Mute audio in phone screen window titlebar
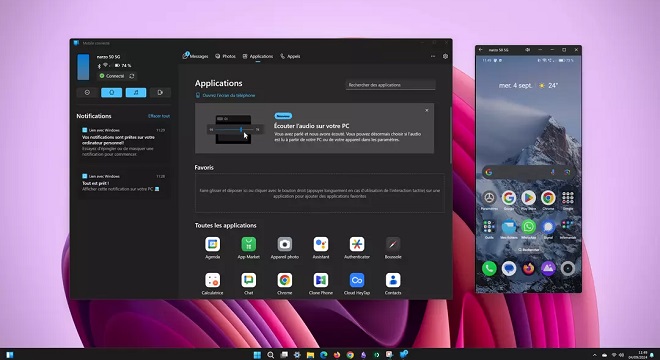Viewport: 660px width, 360px height. [527, 50]
